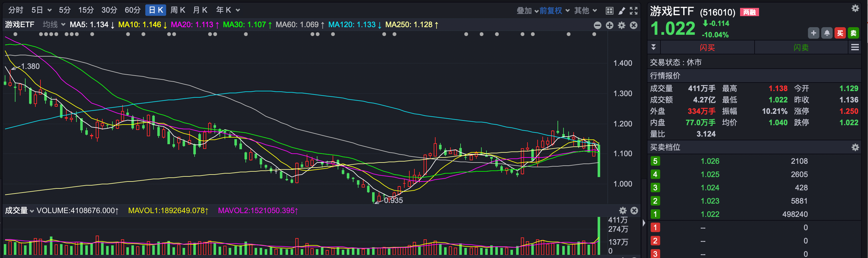Click the green 卖 sell button
The image size is (868, 258).
click(x=853, y=33)
